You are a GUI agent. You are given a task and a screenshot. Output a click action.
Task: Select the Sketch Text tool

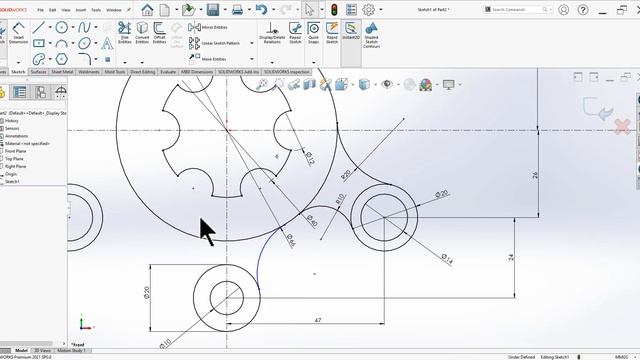point(107,43)
